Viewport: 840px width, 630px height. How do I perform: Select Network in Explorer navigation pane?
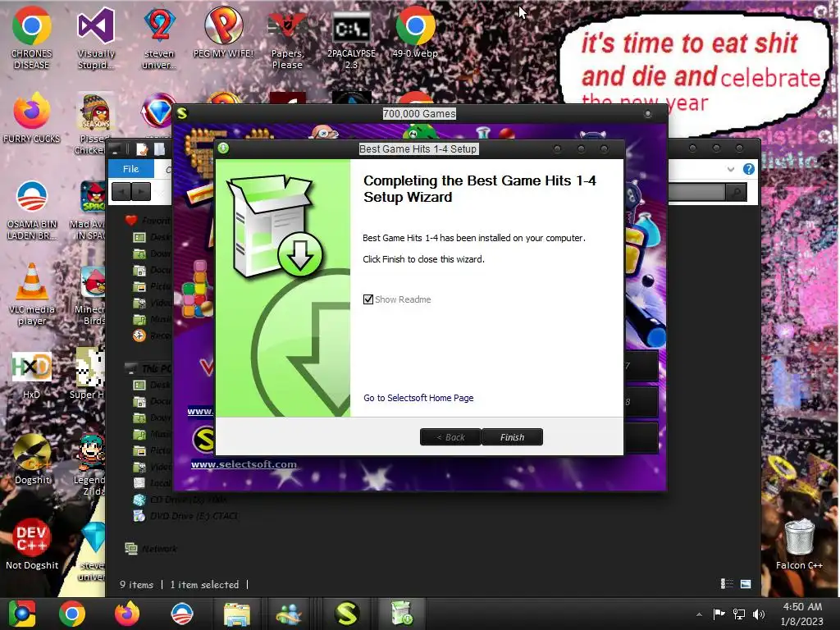(152, 549)
